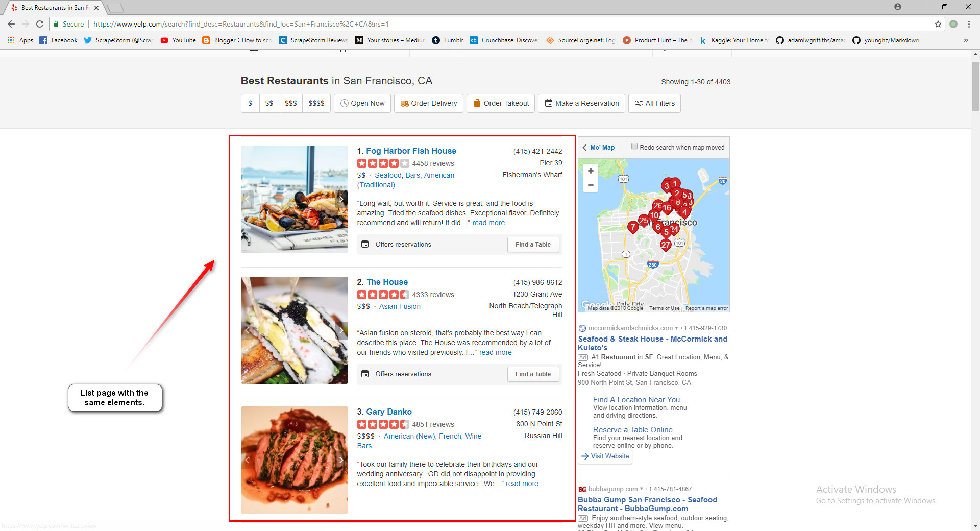980x531 pixels.
Task: Find a Table at The House
Action: pos(533,374)
